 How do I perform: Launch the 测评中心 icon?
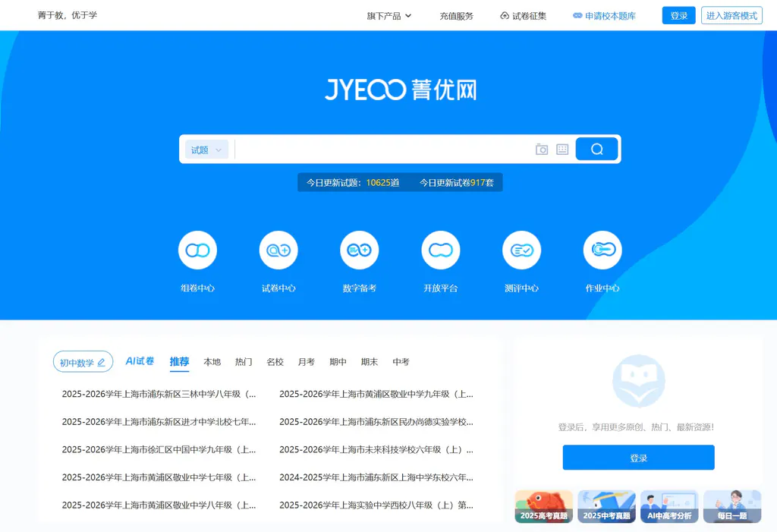521,250
